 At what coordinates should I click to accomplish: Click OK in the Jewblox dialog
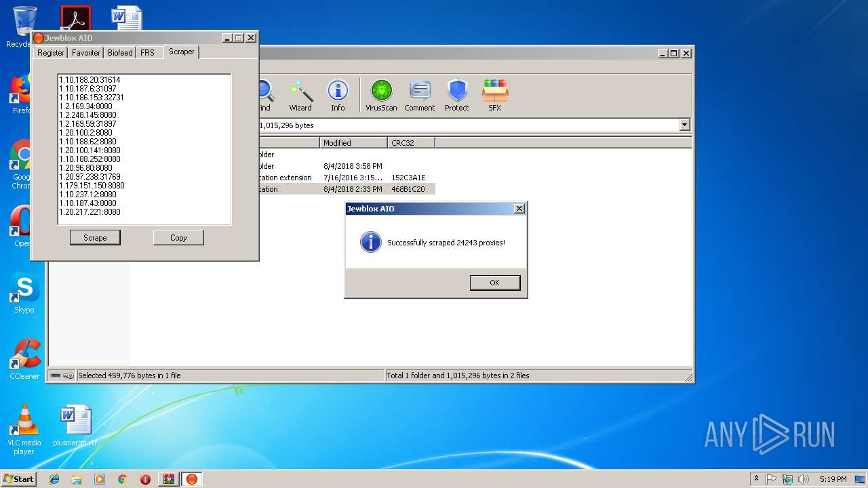(494, 283)
